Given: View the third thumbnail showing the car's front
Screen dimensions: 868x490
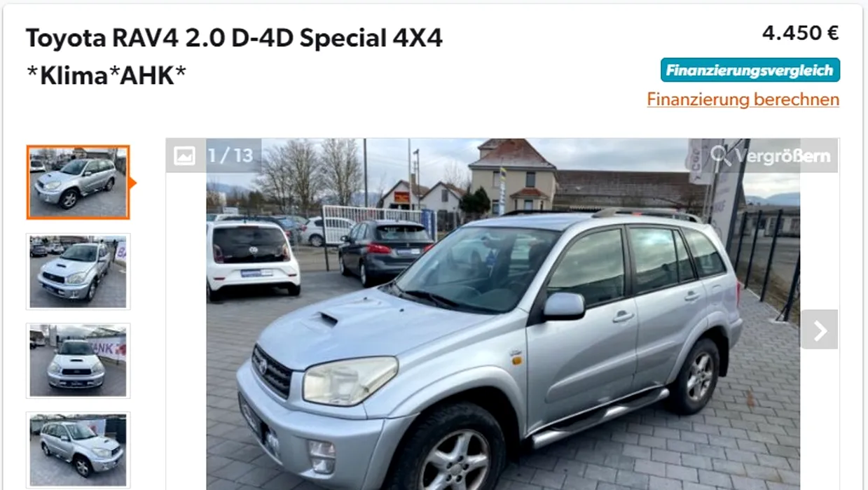Looking at the screenshot, I should pyautogui.click(x=78, y=360).
